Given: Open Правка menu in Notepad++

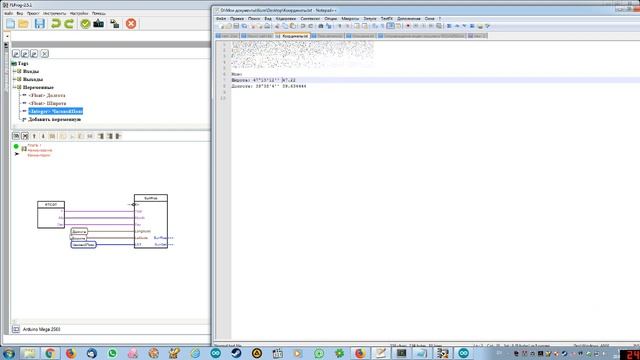Looking at the screenshot, I should click(x=237, y=19).
